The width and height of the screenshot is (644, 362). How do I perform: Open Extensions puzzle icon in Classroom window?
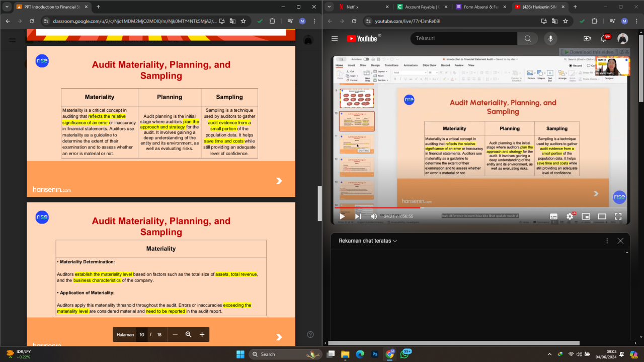click(272, 21)
